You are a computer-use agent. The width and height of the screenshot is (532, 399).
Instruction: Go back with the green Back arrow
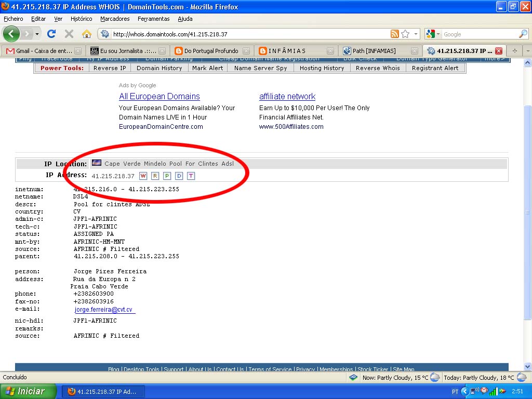tap(11, 34)
